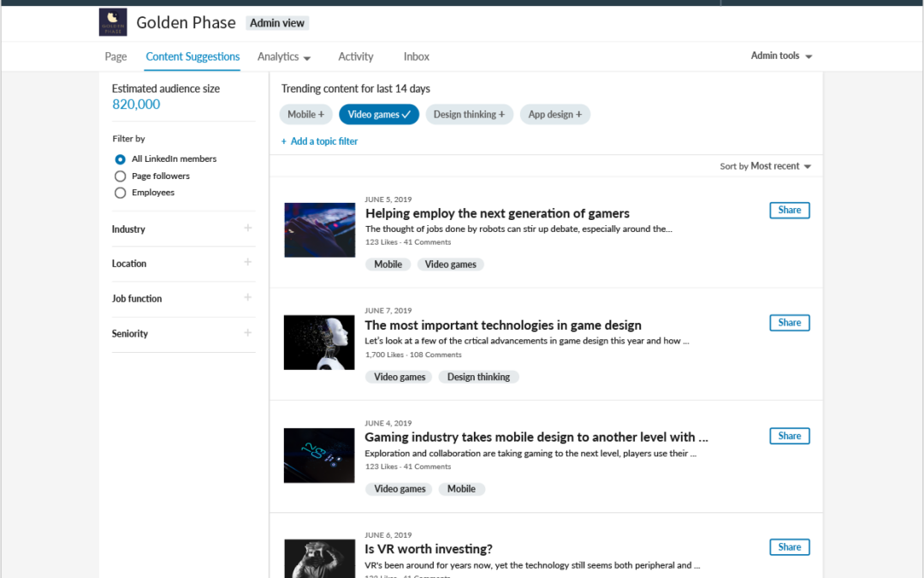This screenshot has height=578, width=924.
Task: Add the App design topic filter
Action: (554, 114)
